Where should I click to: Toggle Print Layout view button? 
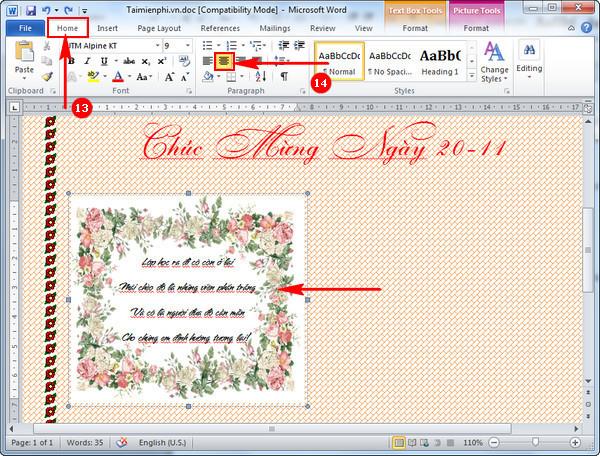tap(399, 443)
